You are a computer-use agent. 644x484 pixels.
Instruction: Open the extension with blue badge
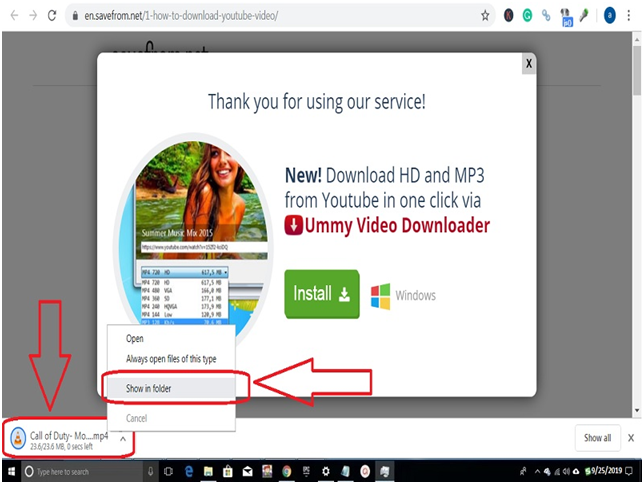566,18
